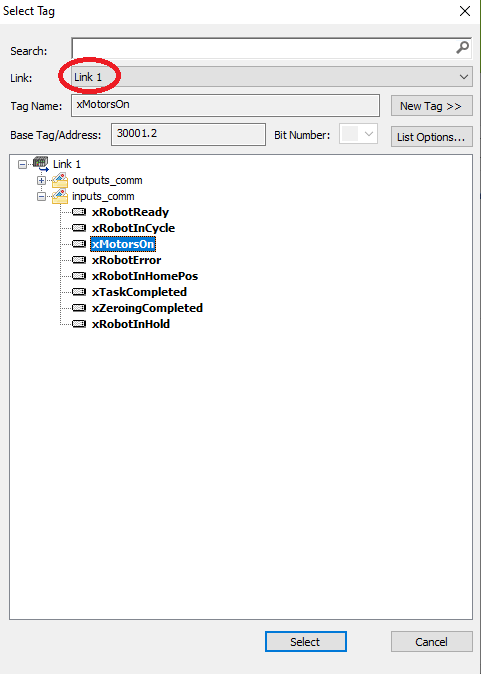Collapse the Link 1 root node
481x674 pixels.
(22, 164)
